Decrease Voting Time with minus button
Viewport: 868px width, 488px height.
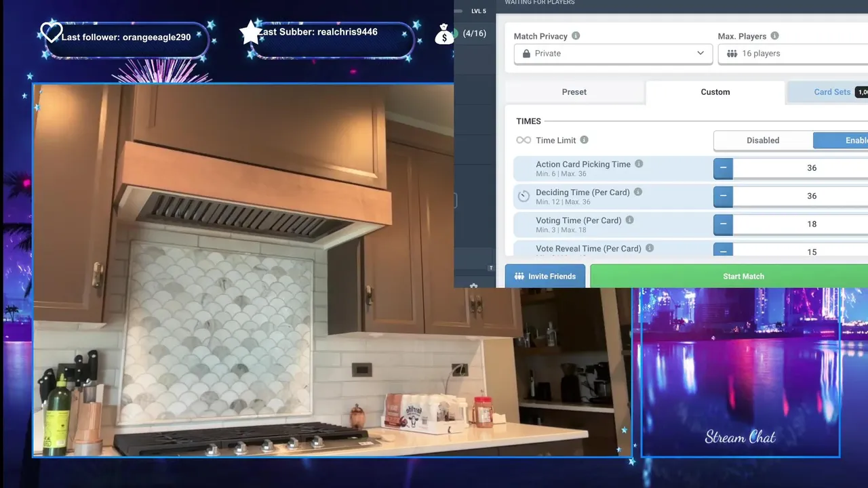(x=723, y=224)
